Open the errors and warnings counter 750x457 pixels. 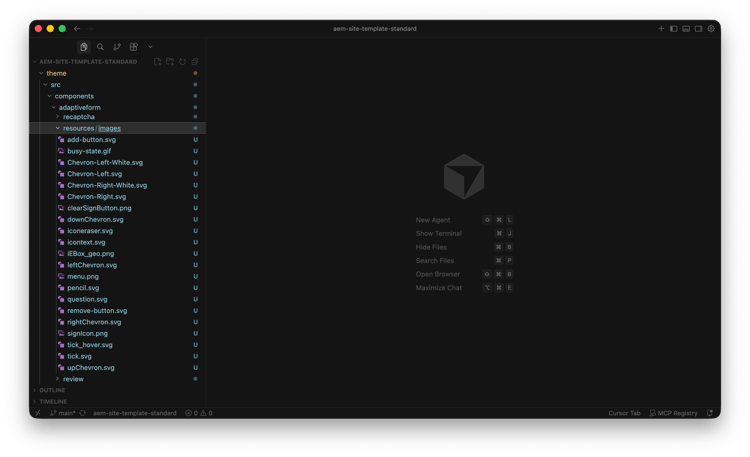click(x=199, y=413)
